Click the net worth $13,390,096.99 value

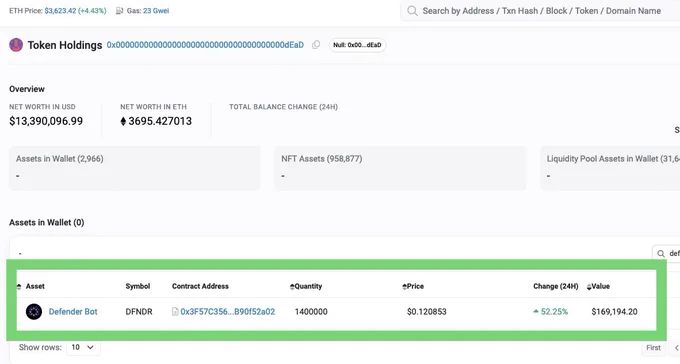tap(46, 121)
